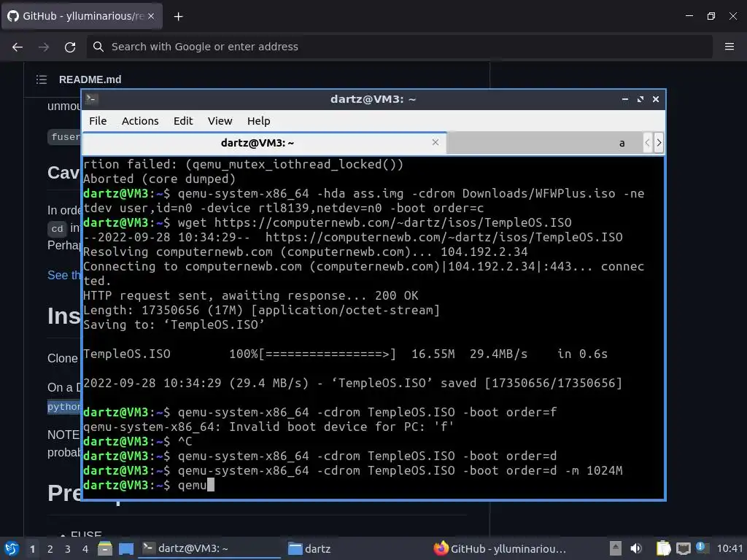
Task: Restore down the Firefox browser window
Action: coord(711,16)
